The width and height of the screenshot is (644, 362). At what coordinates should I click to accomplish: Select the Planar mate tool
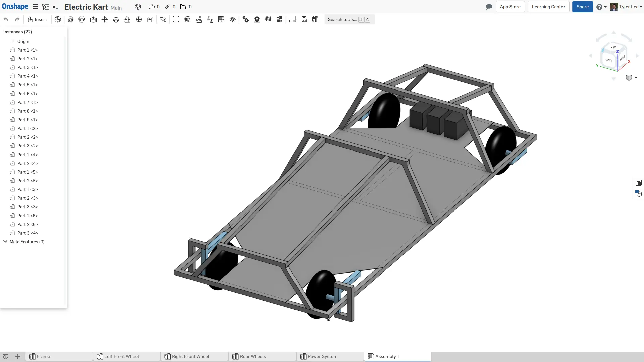click(105, 20)
